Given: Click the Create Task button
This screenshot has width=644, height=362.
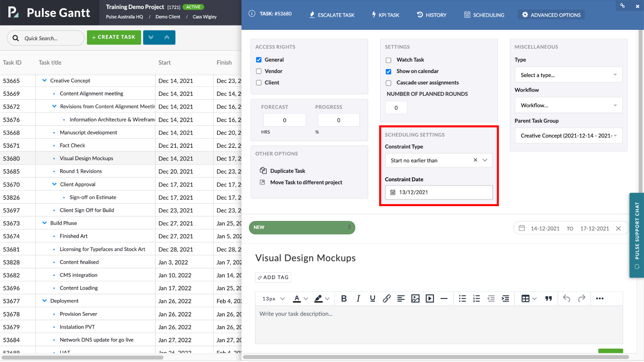Looking at the screenshot, I should click(114, 37).
